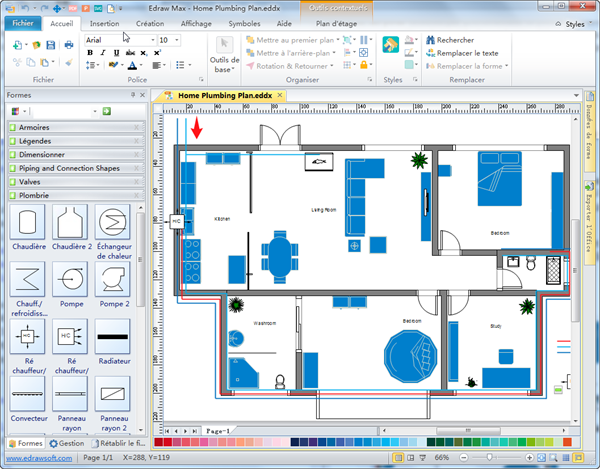Image resolution: width=600 pixels, height=469 pixels.
Task: Open Rotation & Retourner menu
Action: pos(290,66)
